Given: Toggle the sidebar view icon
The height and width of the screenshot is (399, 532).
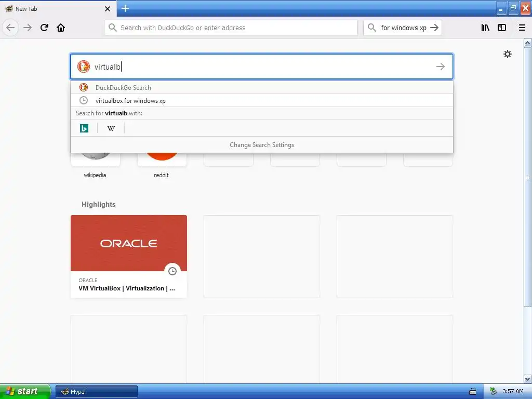Looking at the screenshot, I should [x=502, y=28].
